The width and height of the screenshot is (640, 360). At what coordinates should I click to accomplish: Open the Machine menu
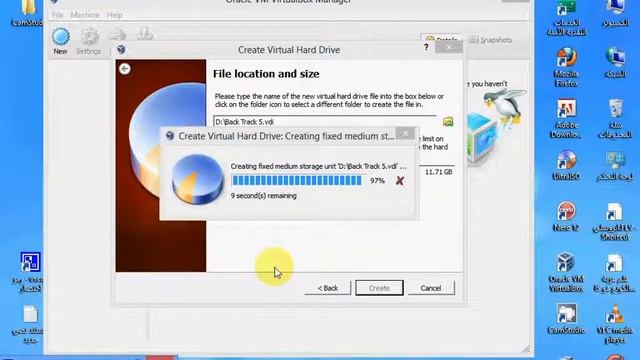click(x=85, y=15)
